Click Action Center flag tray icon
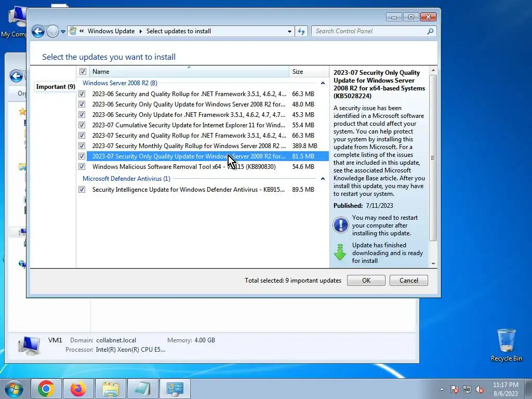The image size is (532, 399). [x=455, y=389]
